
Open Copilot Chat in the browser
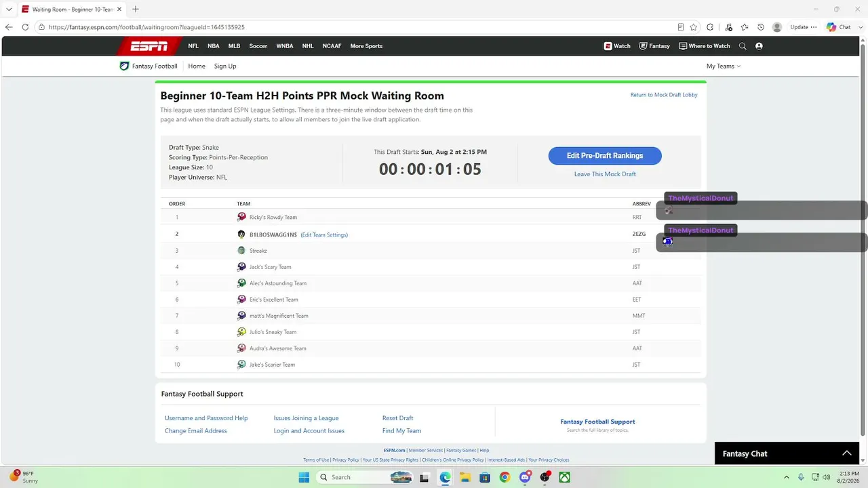pos(838,27)
